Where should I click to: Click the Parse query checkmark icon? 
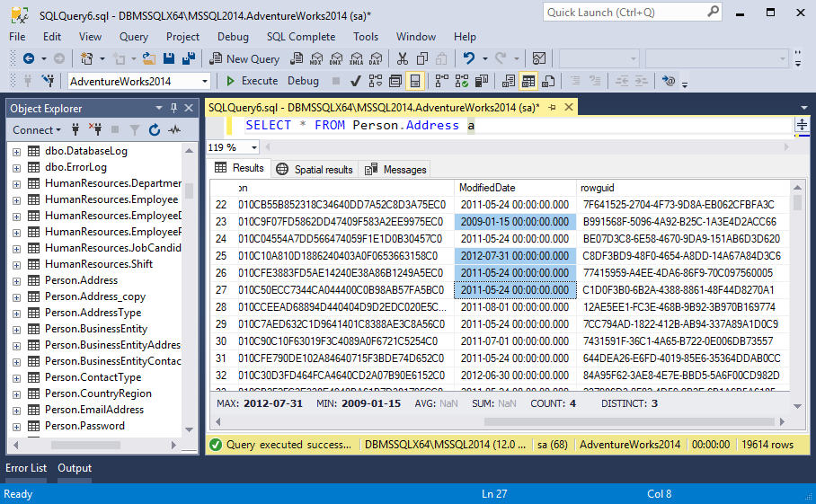coord(356,81)
